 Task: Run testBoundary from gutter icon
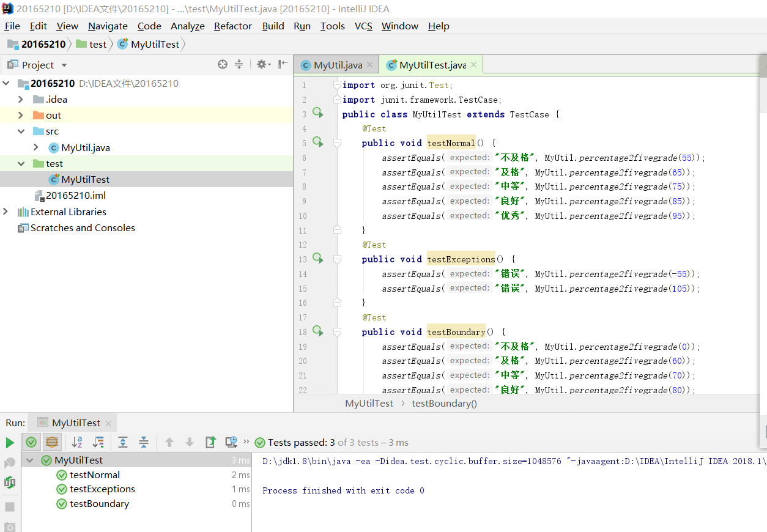pos(318,331)
